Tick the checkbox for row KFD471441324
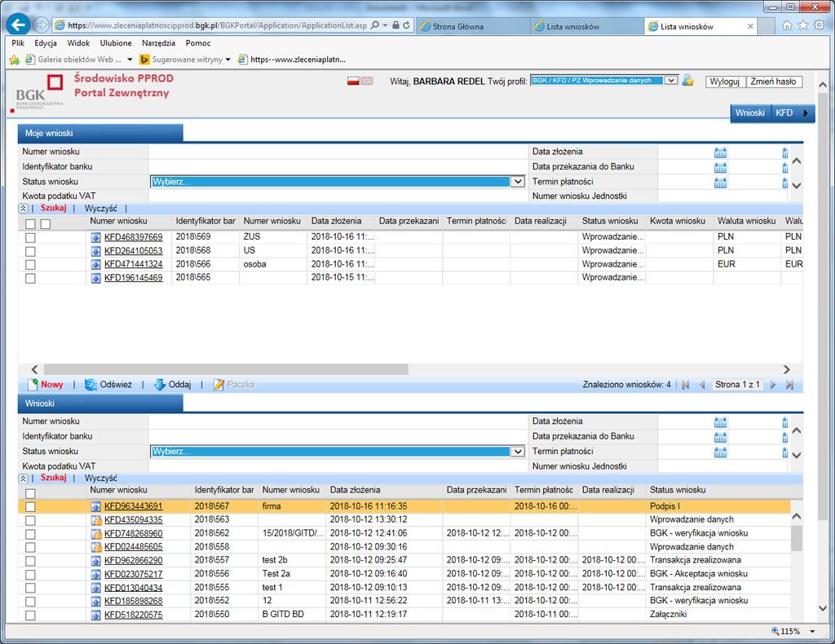The height and width of the screenshot is (644, 835). tap(30, 264)
